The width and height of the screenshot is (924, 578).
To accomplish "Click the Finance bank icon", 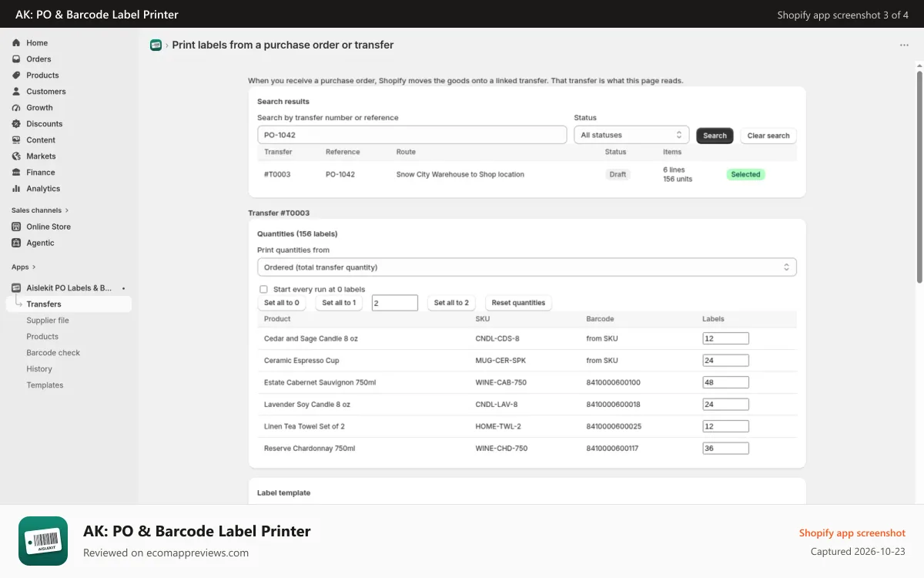I will tap(16, 173).
